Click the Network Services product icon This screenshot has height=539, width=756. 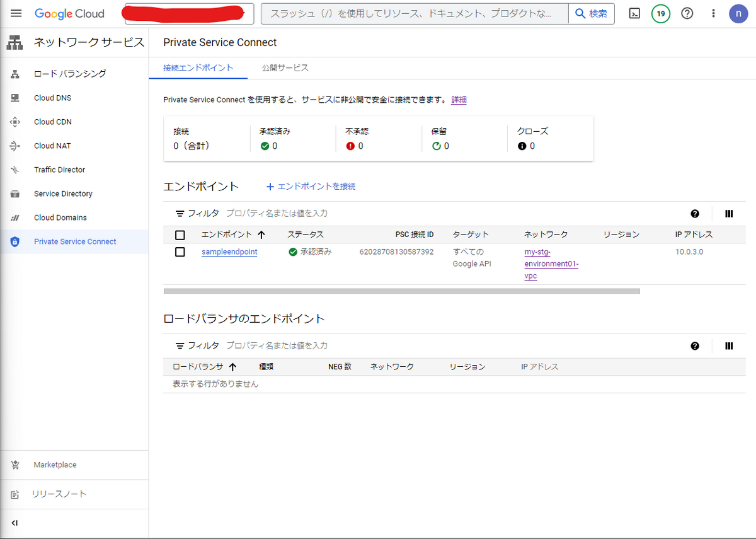(14, 43)
